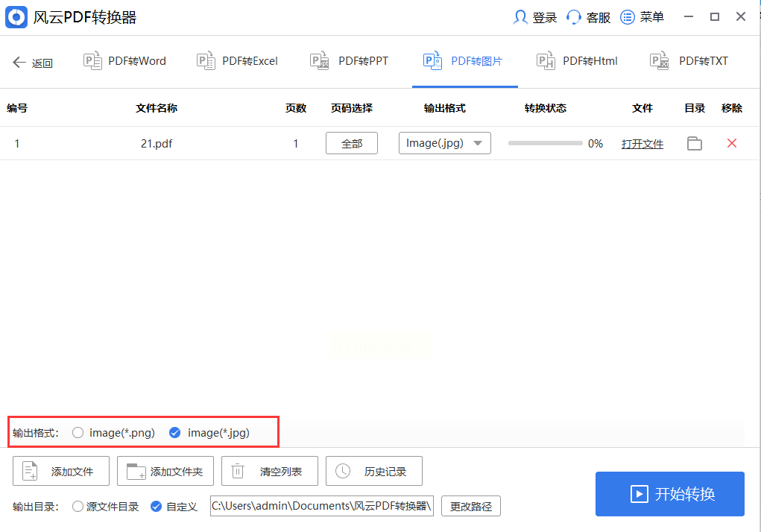Click the PDF转Excel icon
Image resolution: width=761 pixels, height=532 pixels.
point(206,61)
